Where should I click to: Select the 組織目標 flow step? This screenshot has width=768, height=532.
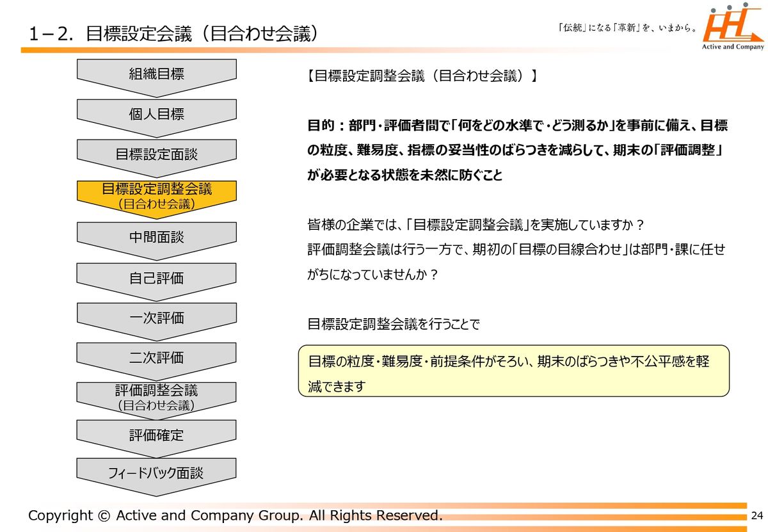click(157, 74)
